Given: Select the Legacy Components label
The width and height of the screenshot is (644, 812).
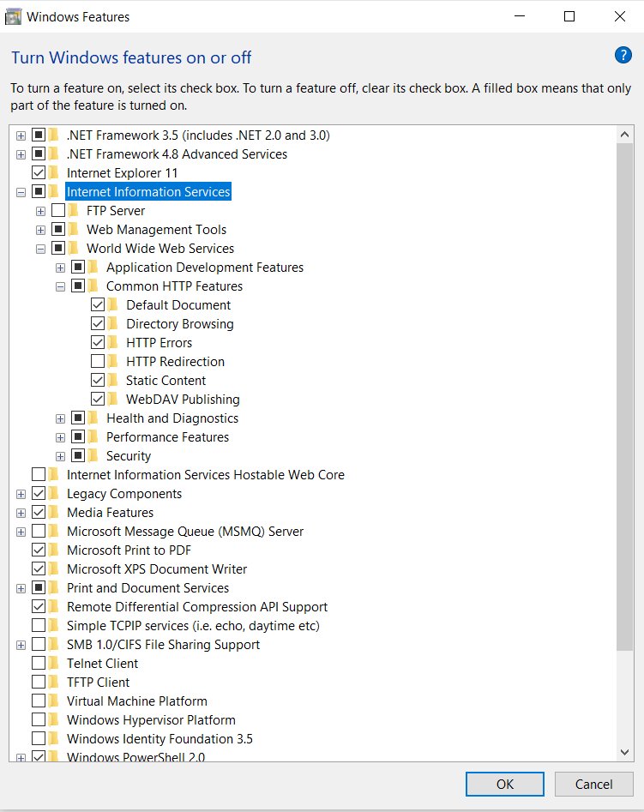Looking at the screenshot, I should pos(124,494).
